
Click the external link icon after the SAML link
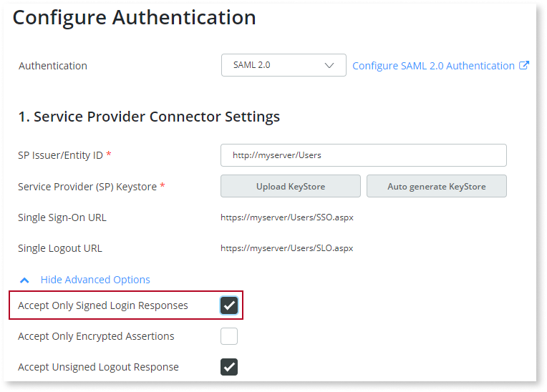click(524, 66)
